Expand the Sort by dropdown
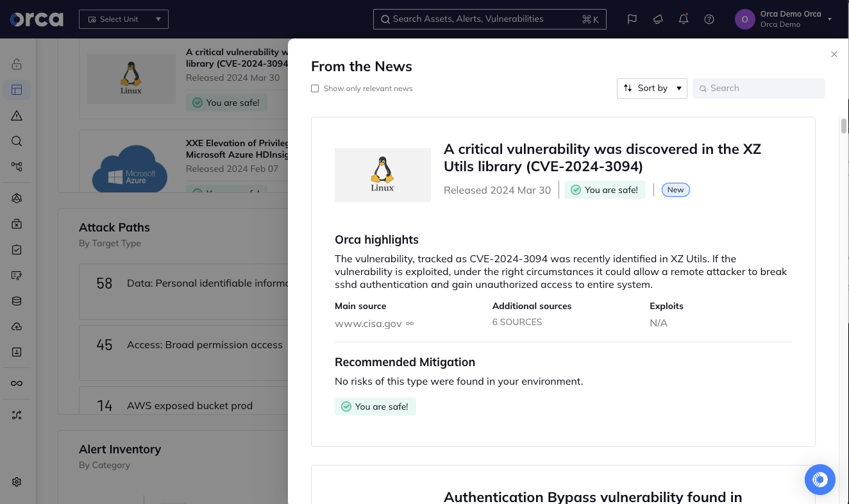849x504 pixels. click(651, 88)
